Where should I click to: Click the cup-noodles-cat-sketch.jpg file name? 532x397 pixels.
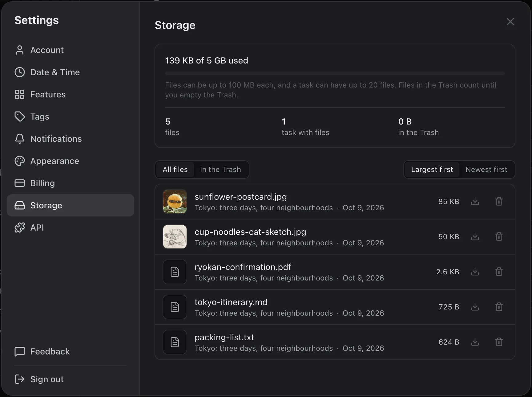(250, 232)
